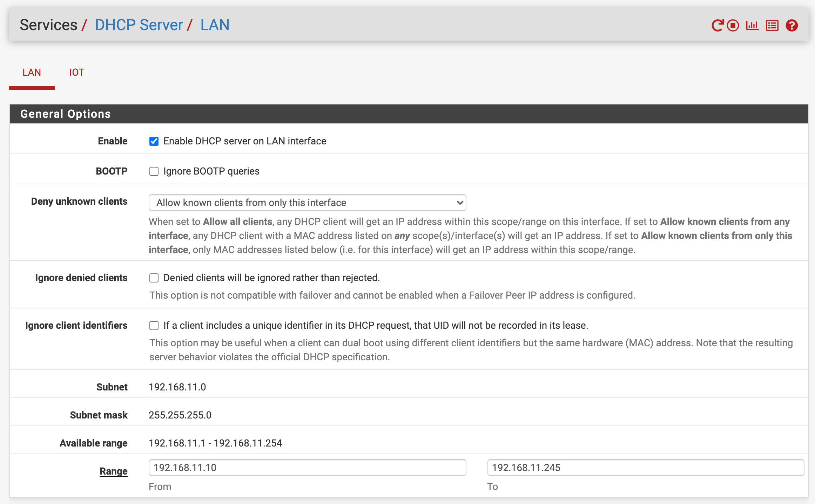Click the red Help question mark icon
Screen dimensions: 815x504
(x=792, y=26)
